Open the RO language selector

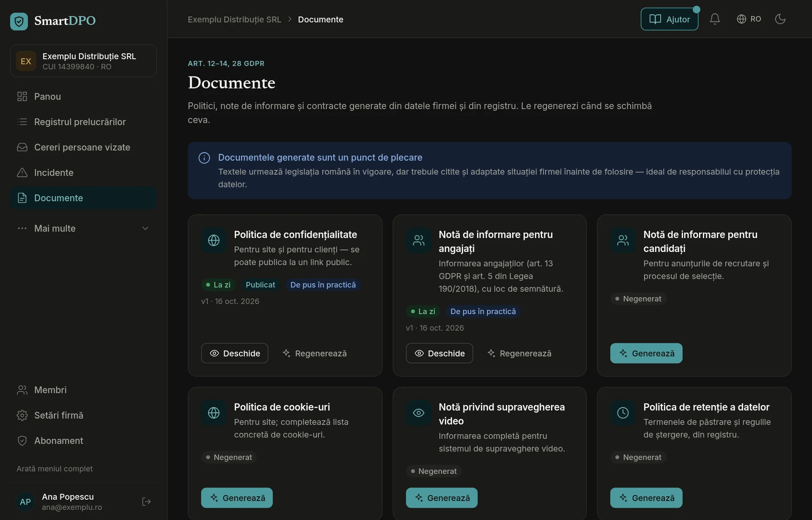pos(749,19)
